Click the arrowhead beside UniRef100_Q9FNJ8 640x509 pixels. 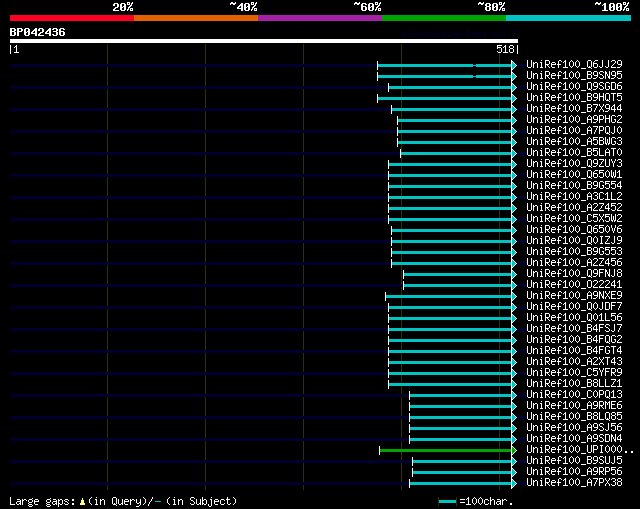[514, 274]
